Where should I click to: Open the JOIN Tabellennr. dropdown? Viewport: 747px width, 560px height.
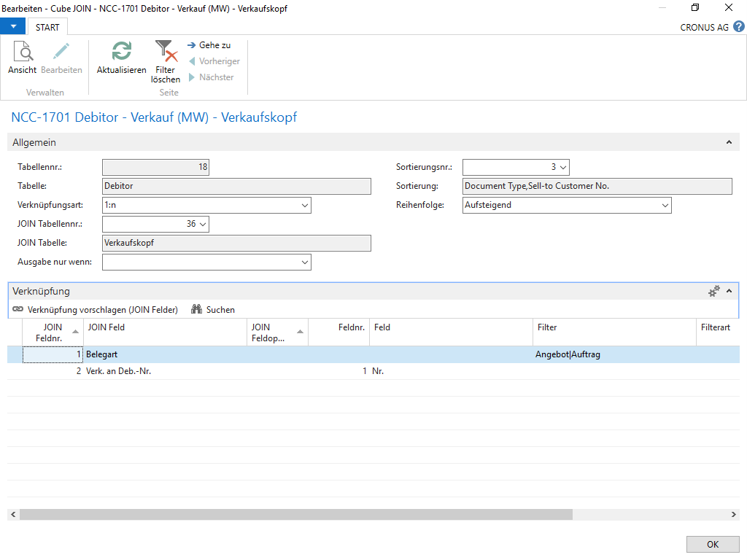(203, 224)
